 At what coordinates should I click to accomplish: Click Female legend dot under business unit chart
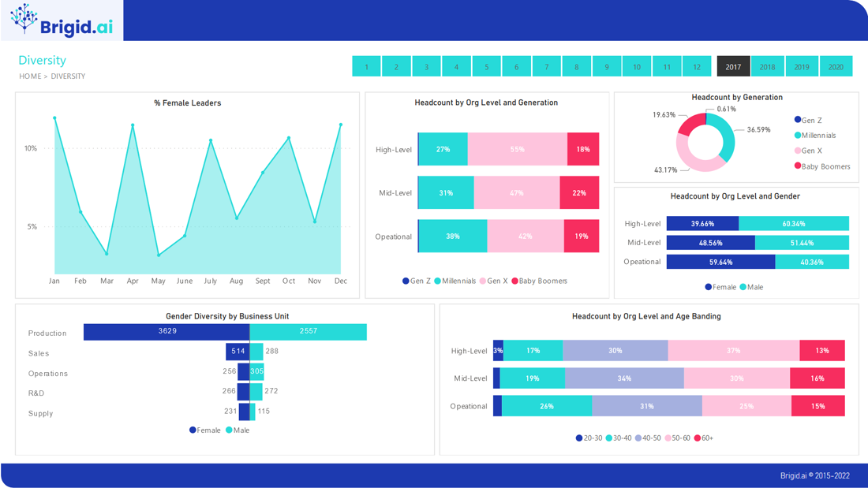pos(193,430)
